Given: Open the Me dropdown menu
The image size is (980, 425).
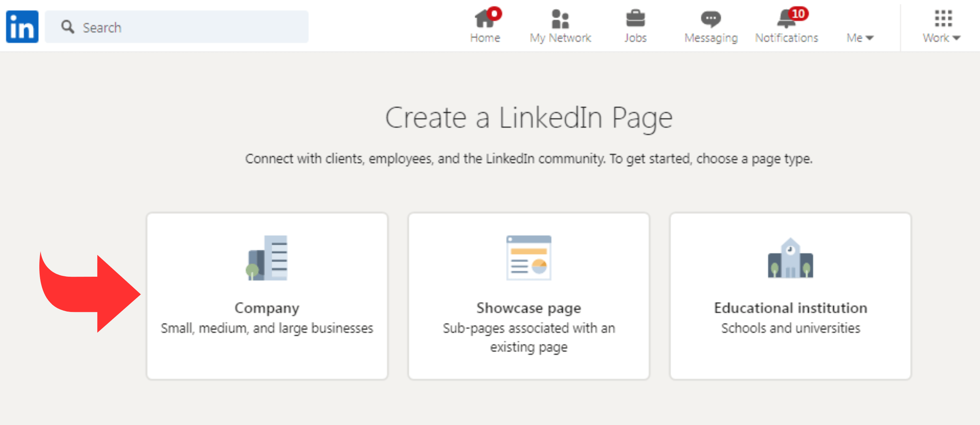Looking at the screenshot, I should pos(859,38).
